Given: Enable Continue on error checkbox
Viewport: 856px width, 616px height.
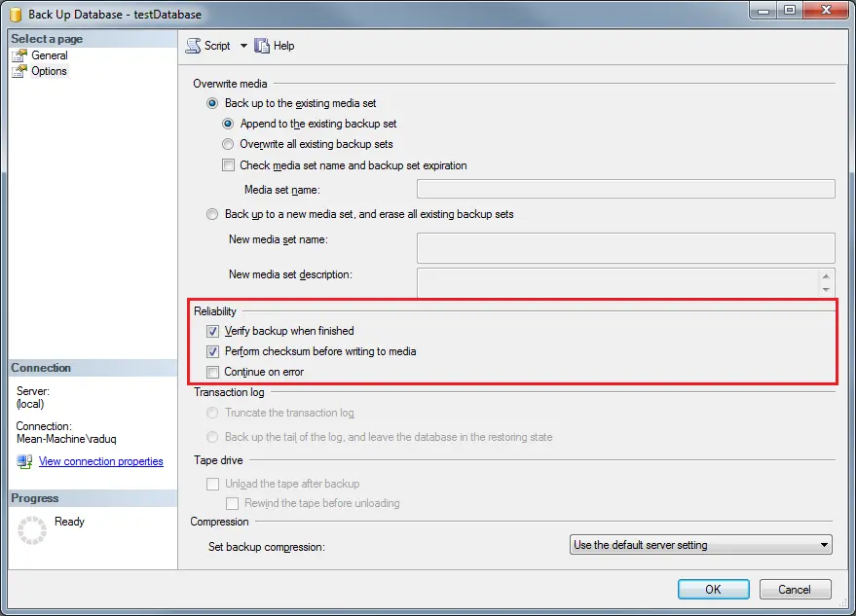Looking at the screenshot, I should 213,372.
